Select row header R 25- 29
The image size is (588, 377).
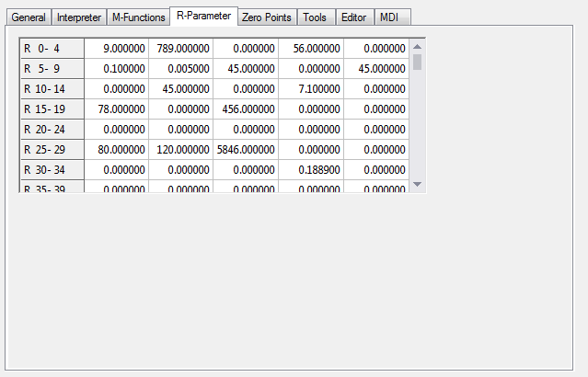pos(52,150)
